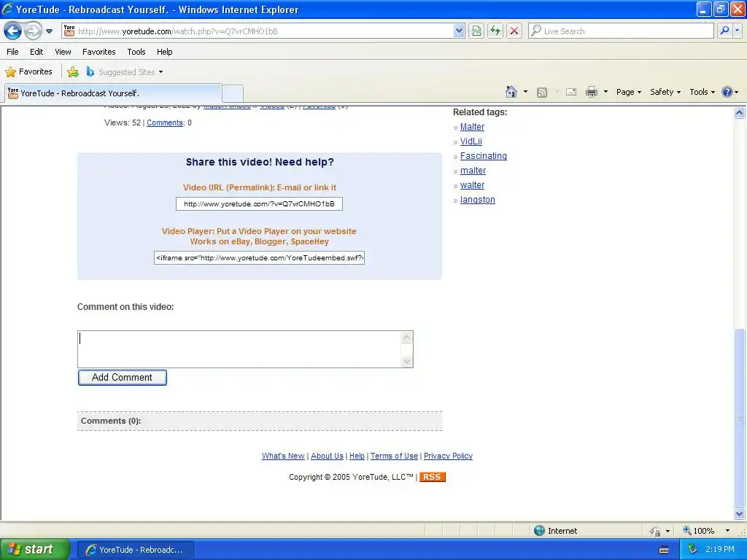Open the Tools menu in menu bar
The height and width of the screenshot is (560, 747).
click(136, 52)
